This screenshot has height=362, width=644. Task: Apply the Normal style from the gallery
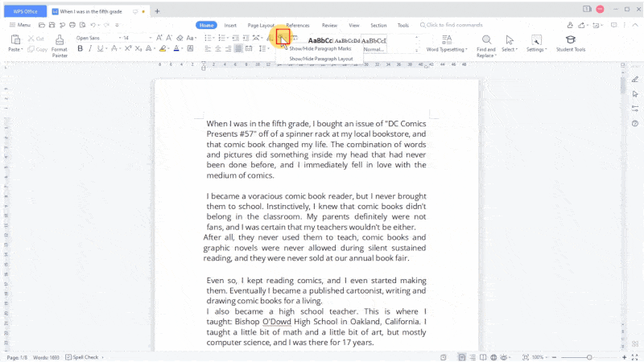pyautogui.click(x=374, y=44)
